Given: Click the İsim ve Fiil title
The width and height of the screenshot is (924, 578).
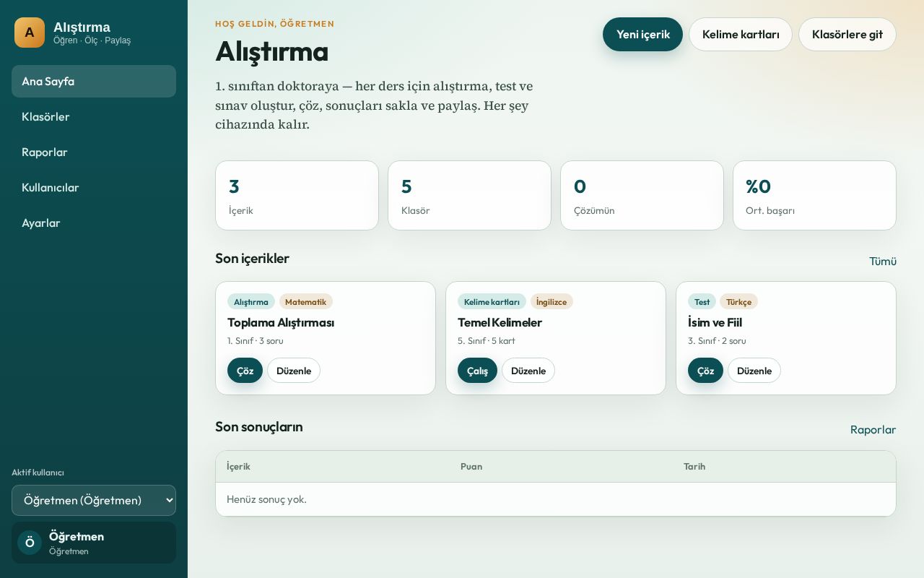Looking at the screenshot, I should point(715,322).
